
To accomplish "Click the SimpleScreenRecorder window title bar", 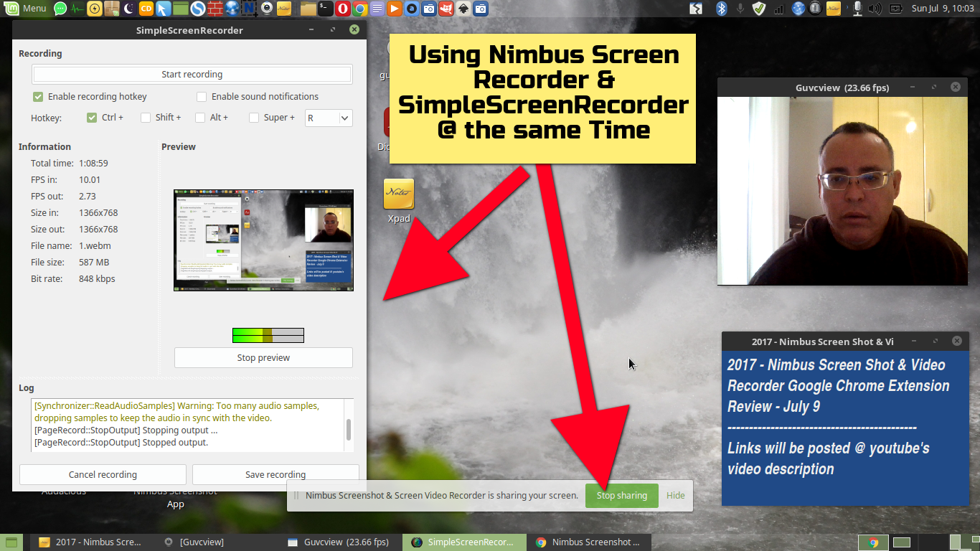I will pos(189,30).
